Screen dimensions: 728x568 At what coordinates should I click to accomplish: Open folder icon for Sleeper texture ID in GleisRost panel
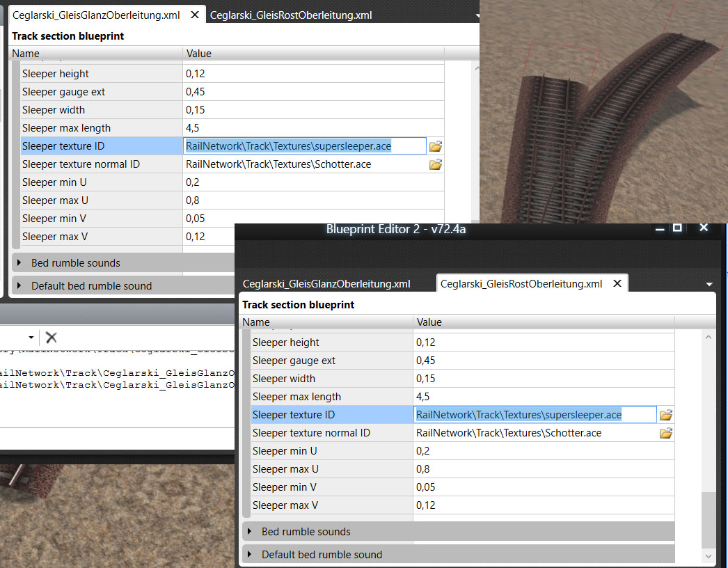pyautogui.click(x=666, y=415)
